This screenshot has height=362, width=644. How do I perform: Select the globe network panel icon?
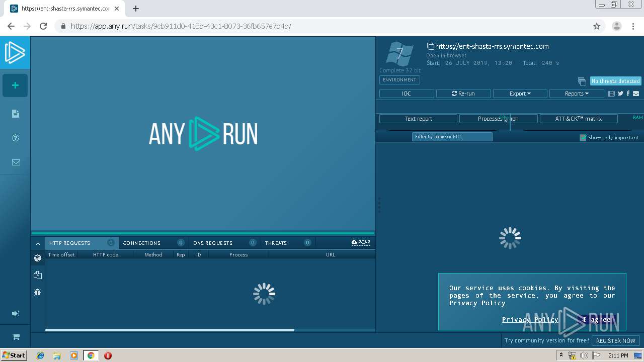coord(38,258)
